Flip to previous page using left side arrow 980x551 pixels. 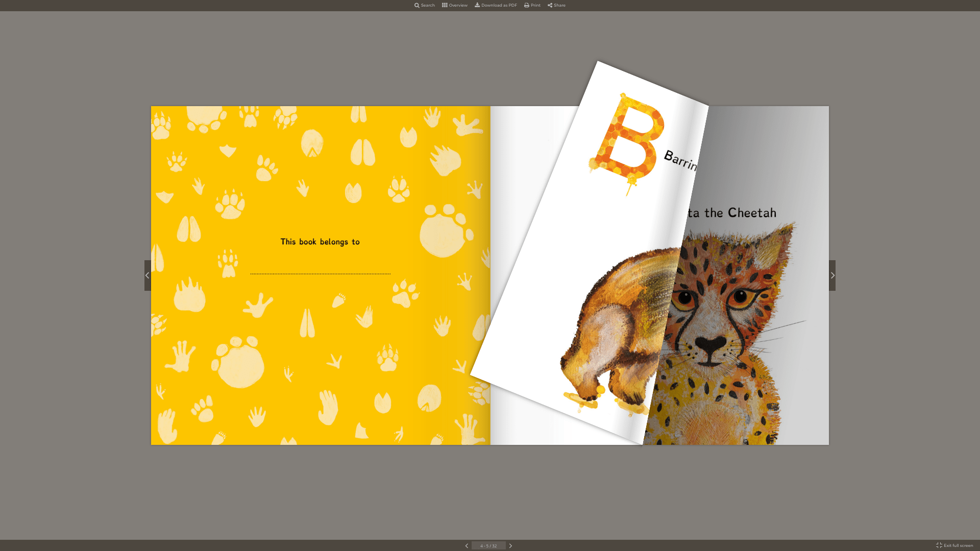[148, 275]
